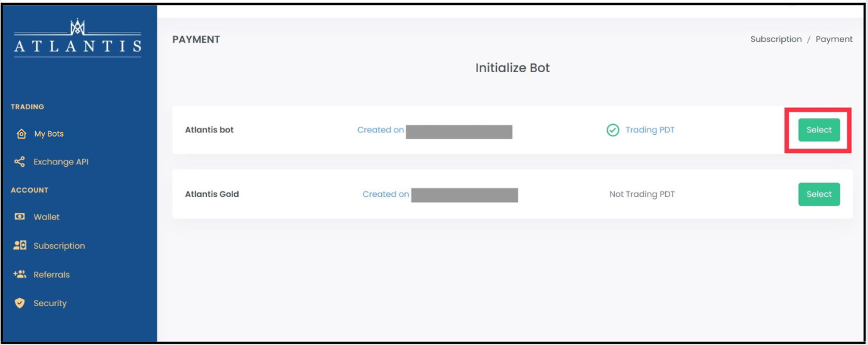This screenshot has height=345, width=868.
Task: Open the Referrals menu entry
Action: click(x=52, y=275)
